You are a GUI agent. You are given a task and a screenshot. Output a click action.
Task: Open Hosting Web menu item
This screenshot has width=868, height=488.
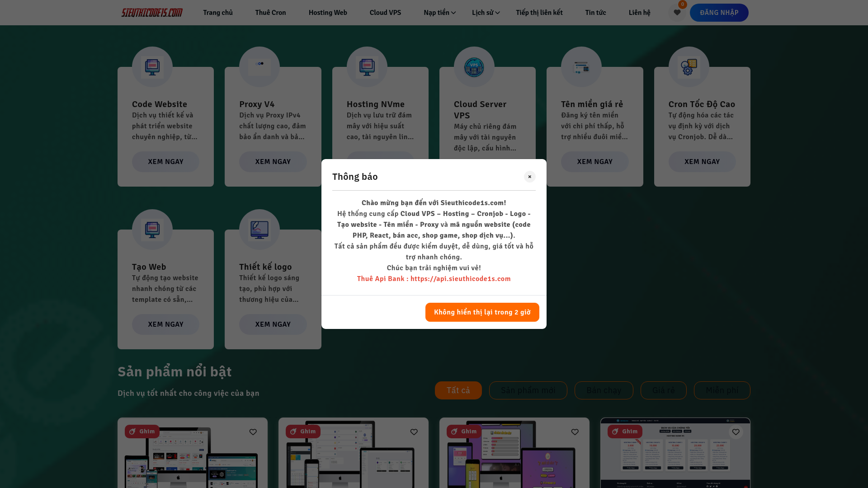(328, 13)
